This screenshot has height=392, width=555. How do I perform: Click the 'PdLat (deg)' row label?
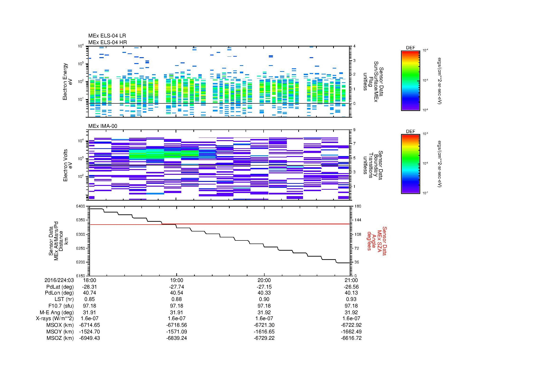tap(60, 287)
